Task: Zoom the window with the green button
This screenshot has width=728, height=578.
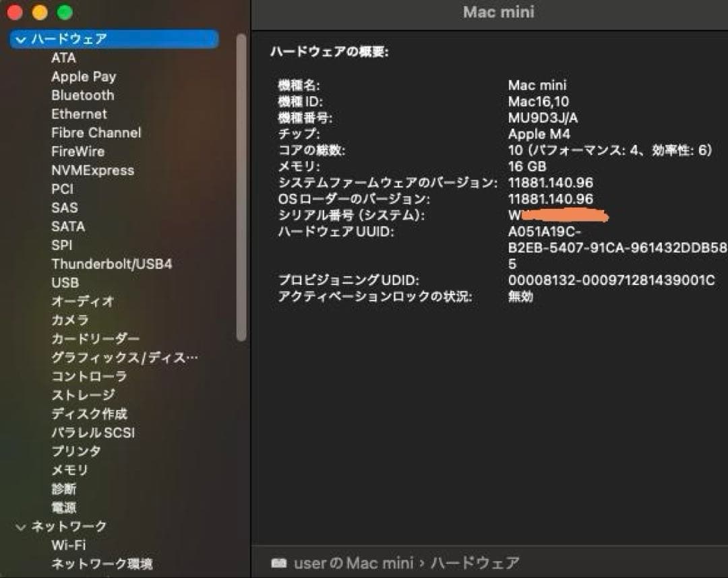Action: (65, 12)
